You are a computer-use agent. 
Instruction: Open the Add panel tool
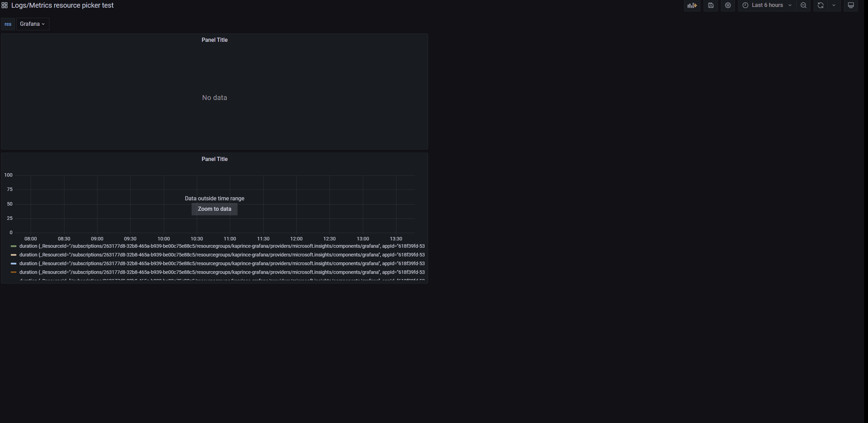(x=692, y=6)
